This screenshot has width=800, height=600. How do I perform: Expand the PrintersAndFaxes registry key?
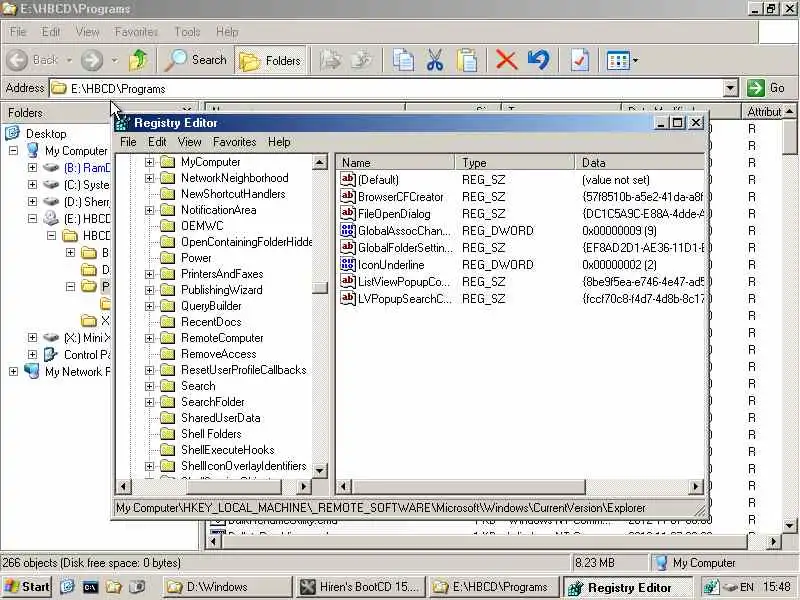pyautogui.click(x=149, y=274)
